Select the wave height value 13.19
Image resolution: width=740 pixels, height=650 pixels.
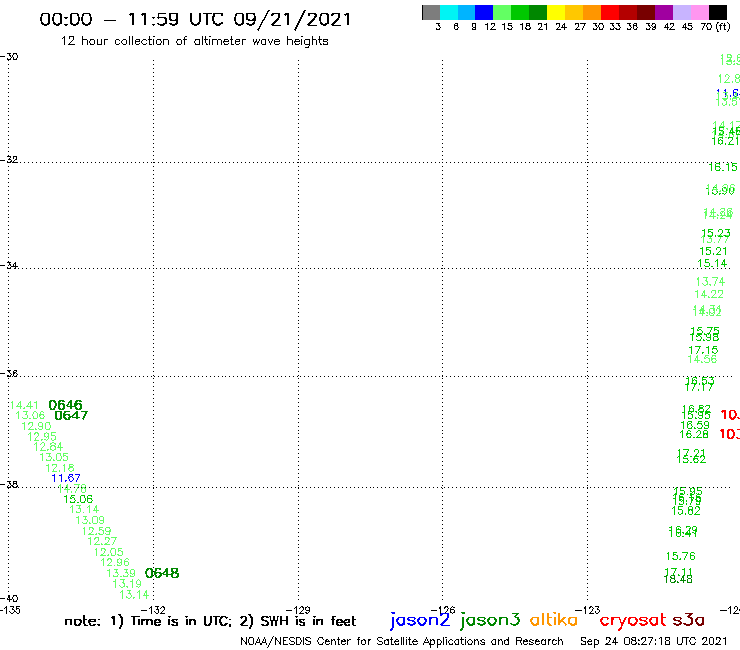pos(127,583)
